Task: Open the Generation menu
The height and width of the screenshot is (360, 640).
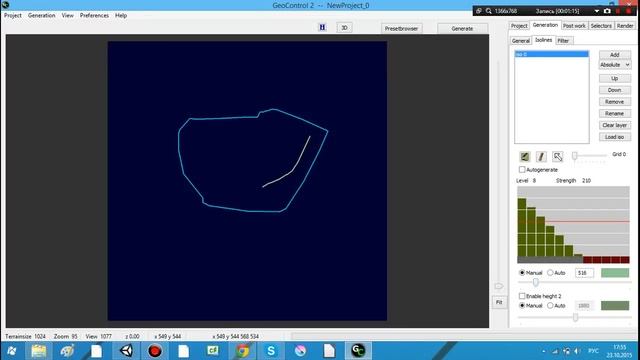Action: click(41, 15)
